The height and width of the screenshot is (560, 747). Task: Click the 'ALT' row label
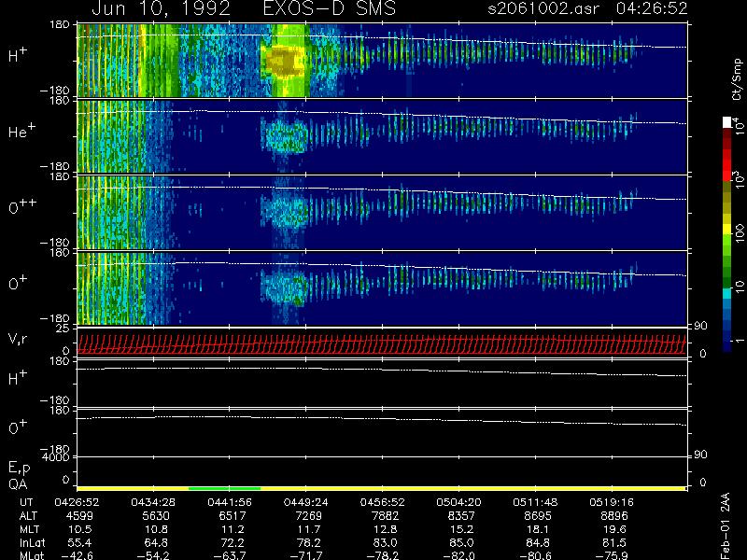tap(29, 516)
